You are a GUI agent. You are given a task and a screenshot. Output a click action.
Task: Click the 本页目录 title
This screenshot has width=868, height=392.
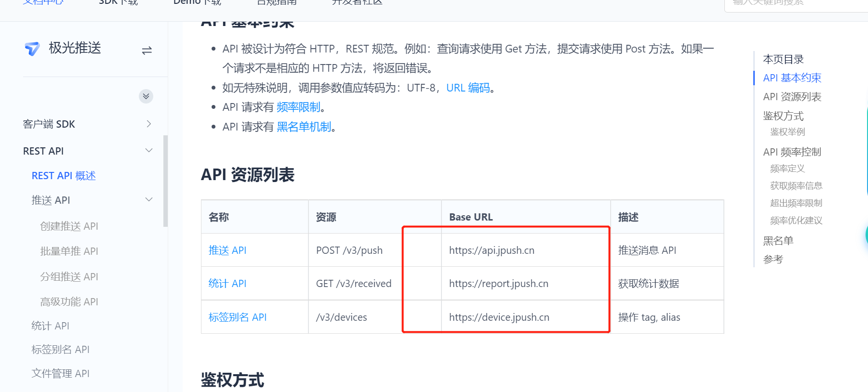coord(784,59)
